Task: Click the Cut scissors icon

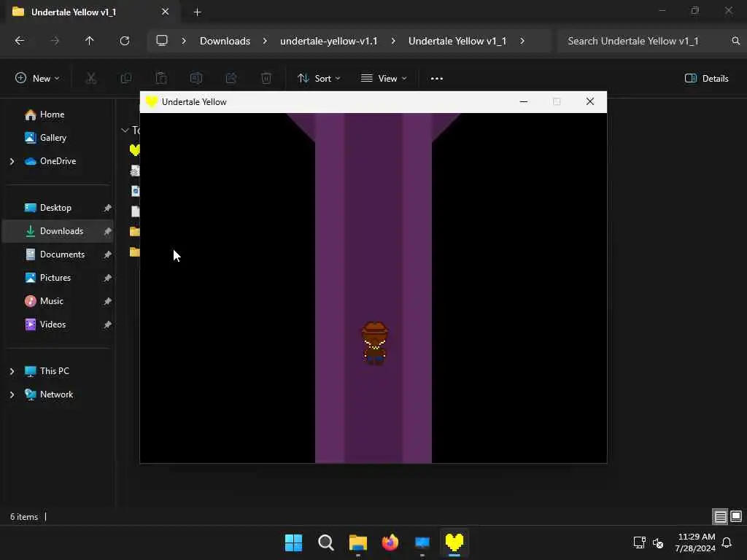Action: click(90, 78)
